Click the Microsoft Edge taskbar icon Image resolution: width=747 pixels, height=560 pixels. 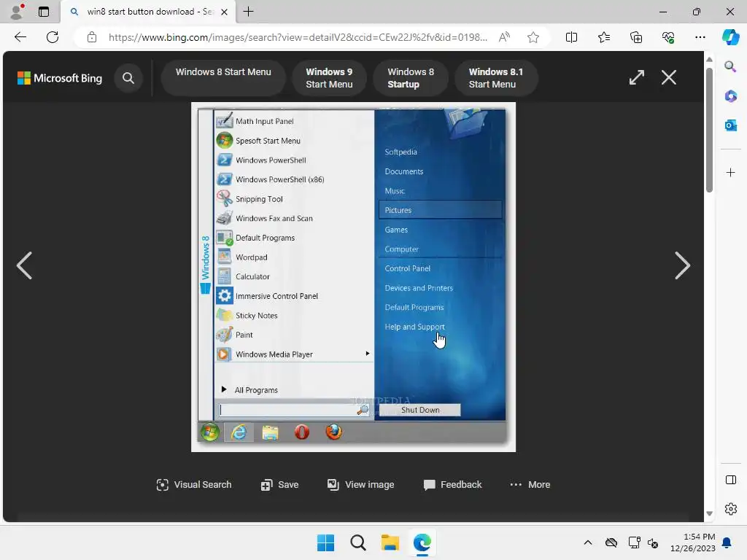point(422,542)
